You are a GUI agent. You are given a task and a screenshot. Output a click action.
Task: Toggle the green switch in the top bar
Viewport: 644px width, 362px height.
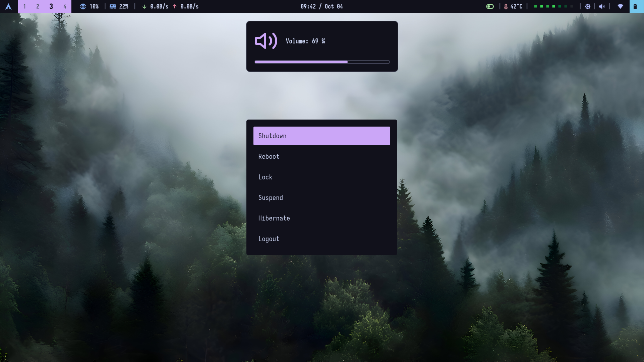[x=490, y=6]
